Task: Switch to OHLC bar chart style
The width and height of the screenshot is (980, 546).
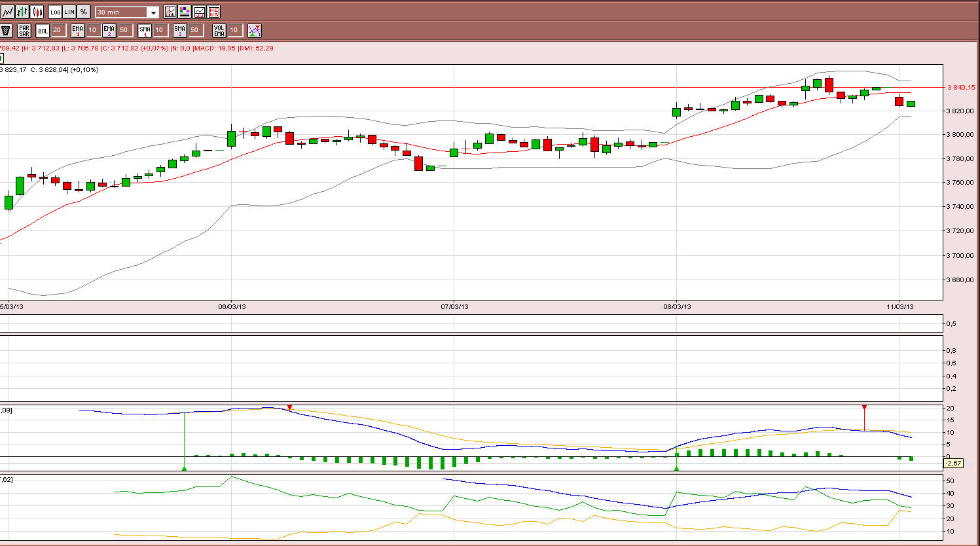Action: [22, 12]
